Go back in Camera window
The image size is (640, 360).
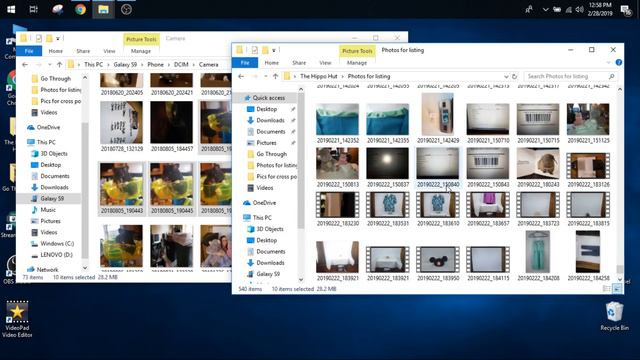[25, 64]
